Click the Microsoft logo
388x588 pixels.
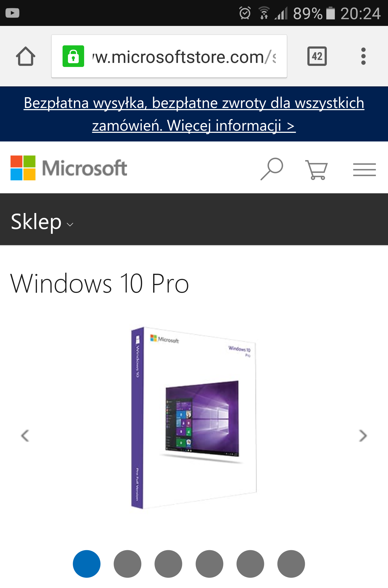(x=69, y=168)
